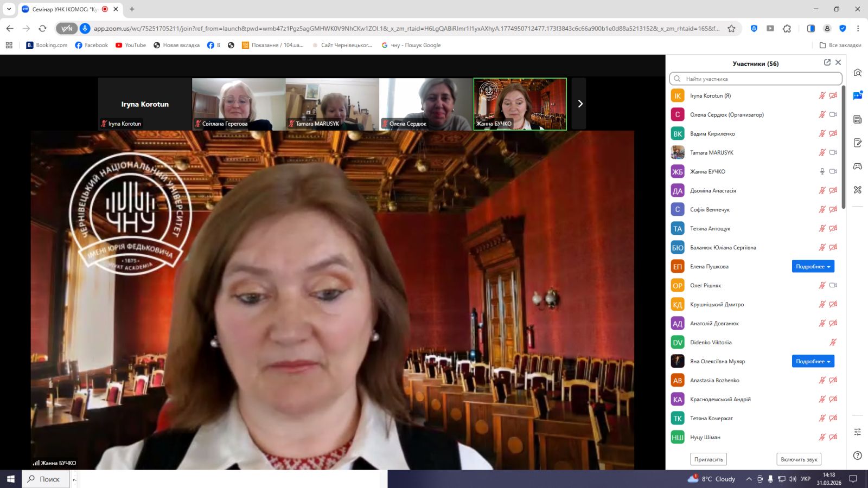The width and height of the screenshot is (868, 488).
Task: Go back in the browser
Action: click(10, 28)
